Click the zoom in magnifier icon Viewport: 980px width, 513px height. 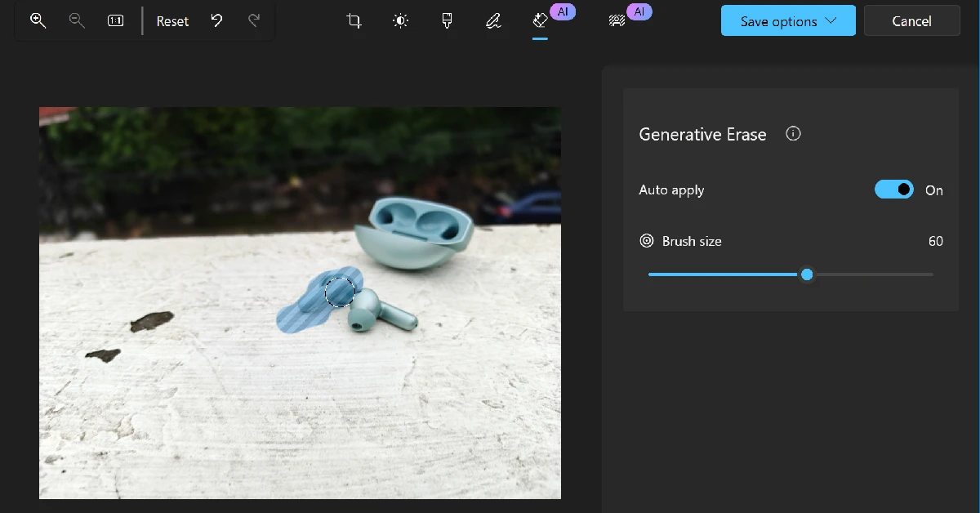pyautogui.click(x=38, y=20)
